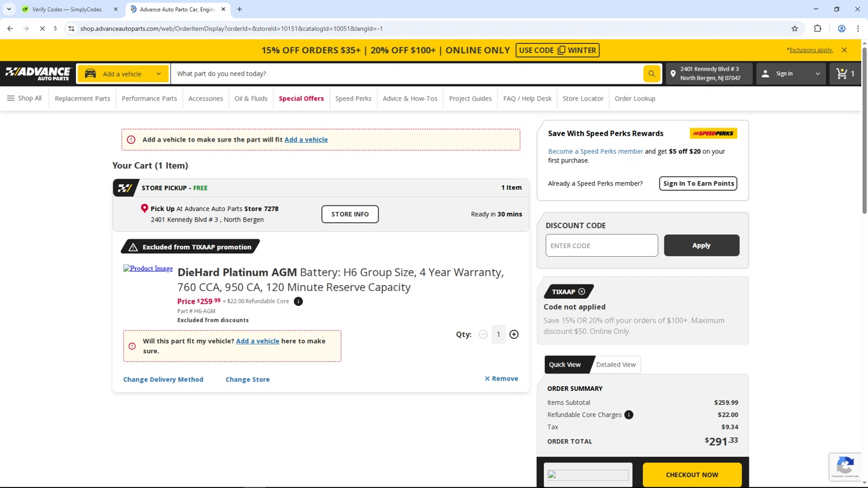Image resolution: width=868 pixels, height=488 pixels.
Task: Open Order Lookup
Action: click(x=635, y=98)
